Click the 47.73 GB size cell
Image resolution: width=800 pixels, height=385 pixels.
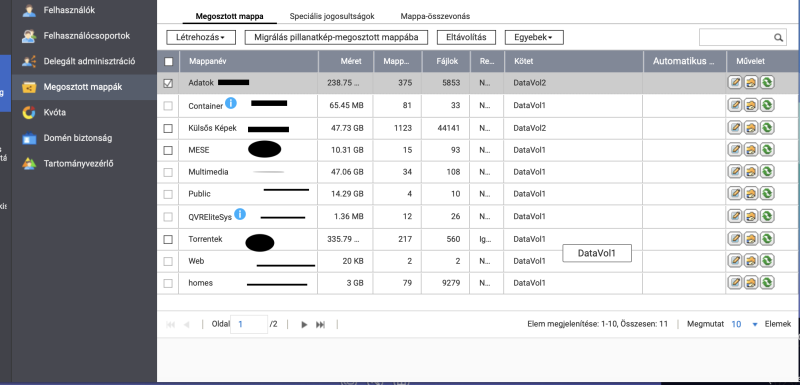[347, 128]
